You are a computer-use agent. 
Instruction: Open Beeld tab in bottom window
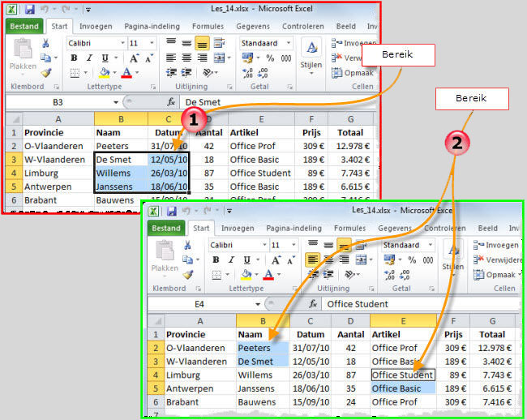click(x=487, y=228)
